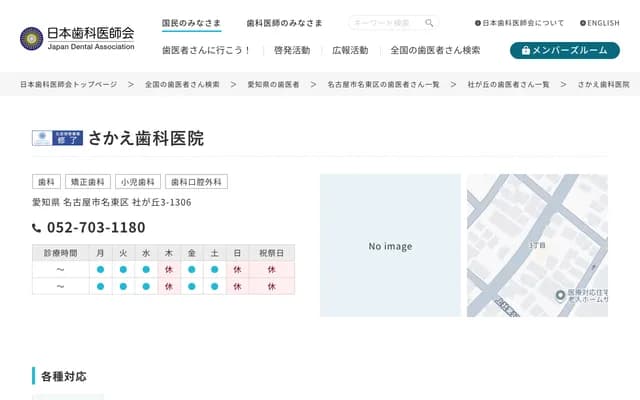The image size is (640, 400).
Task: Switch language to ENGLISH
Action: coord(599,23)
